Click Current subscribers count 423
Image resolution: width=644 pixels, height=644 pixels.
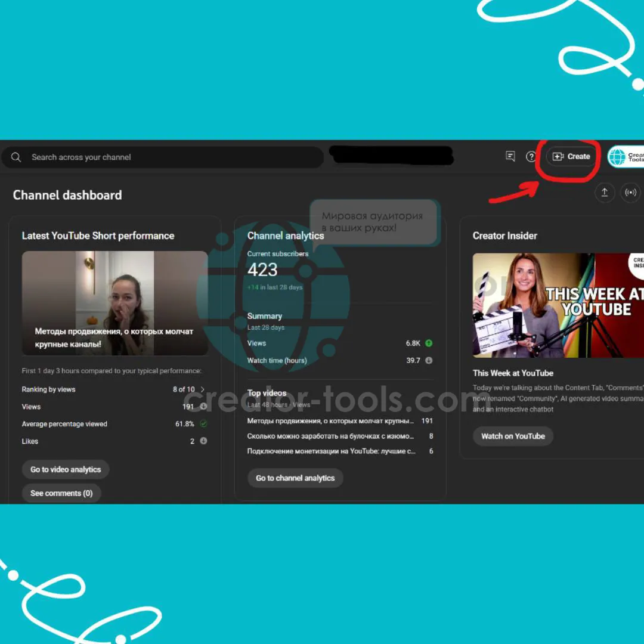(x=262, y=270)
